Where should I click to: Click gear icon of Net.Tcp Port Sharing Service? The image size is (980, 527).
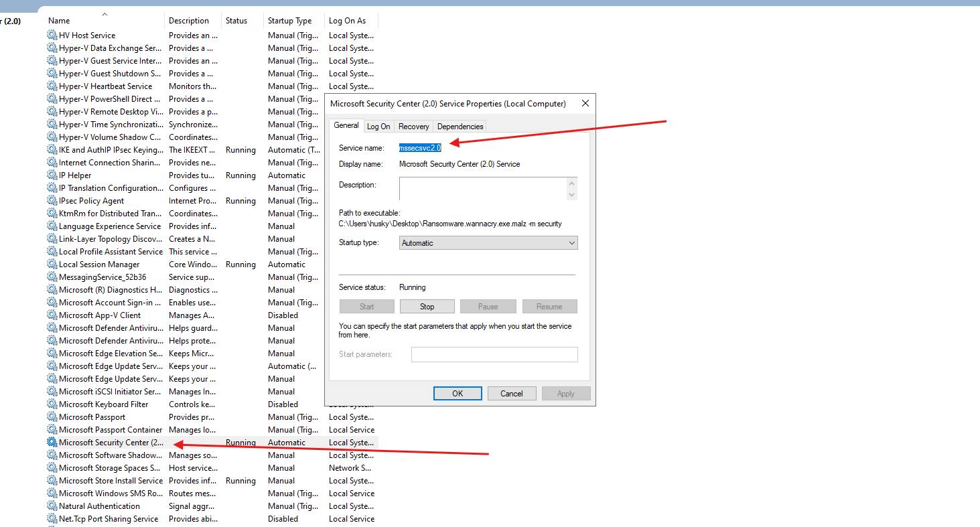[52, 519]
